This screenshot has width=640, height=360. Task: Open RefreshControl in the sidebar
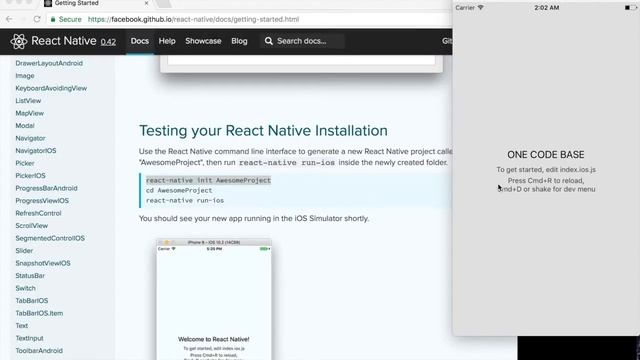pos(38,213)
